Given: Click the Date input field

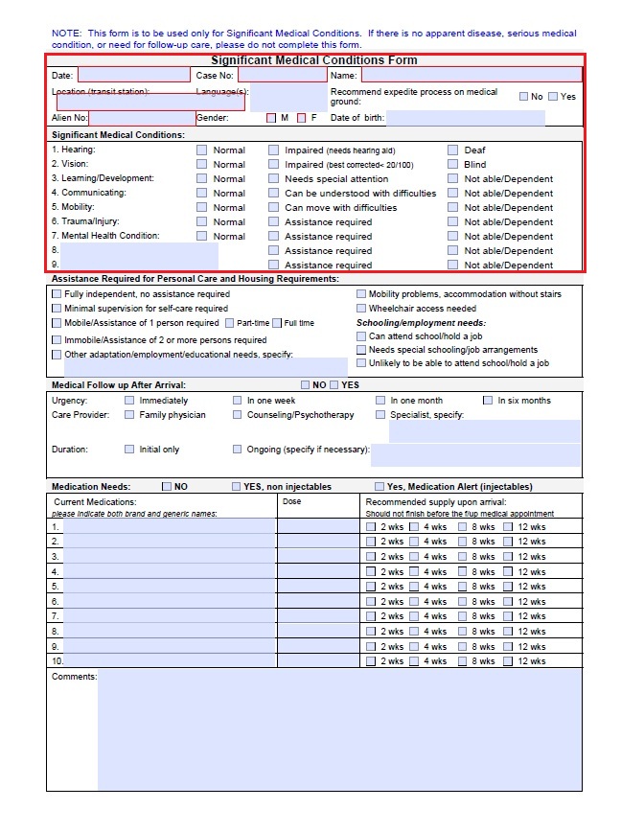Looking at the screenshot, I should (133, 75).
